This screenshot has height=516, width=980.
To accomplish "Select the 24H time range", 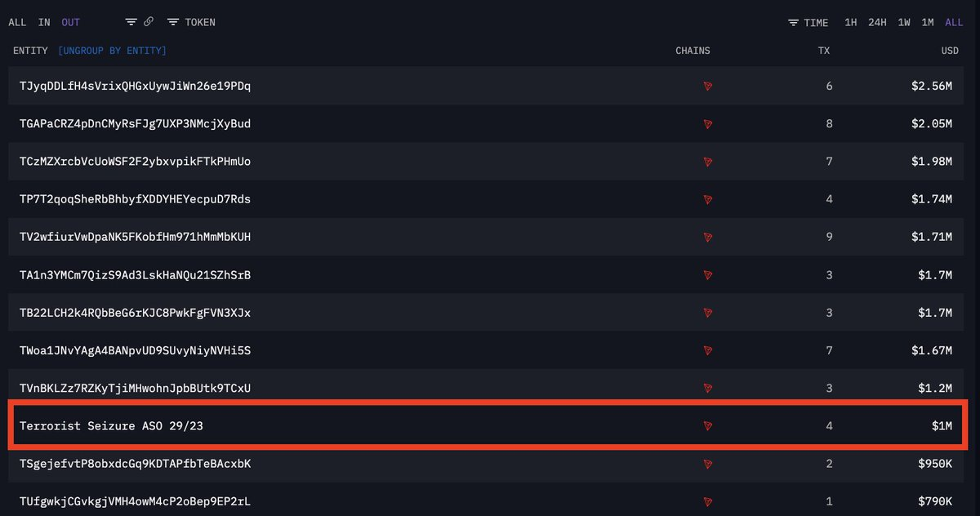I will click(x=877, y=22).
